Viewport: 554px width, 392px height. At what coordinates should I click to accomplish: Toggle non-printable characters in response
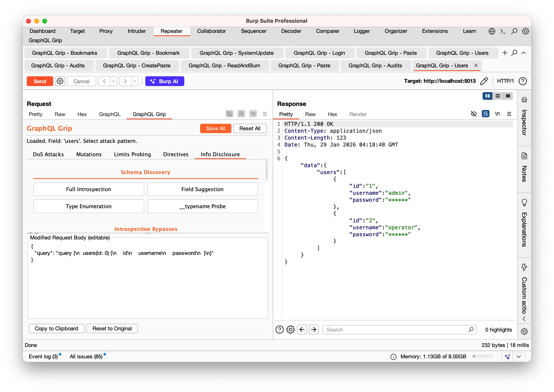click(x=497, y=114)
